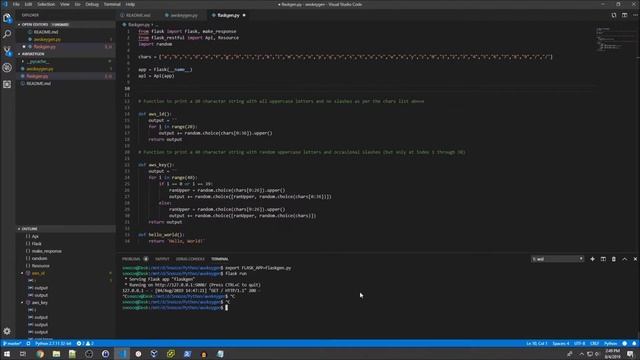Open errors and warnings count in status bar

[85, 343]
